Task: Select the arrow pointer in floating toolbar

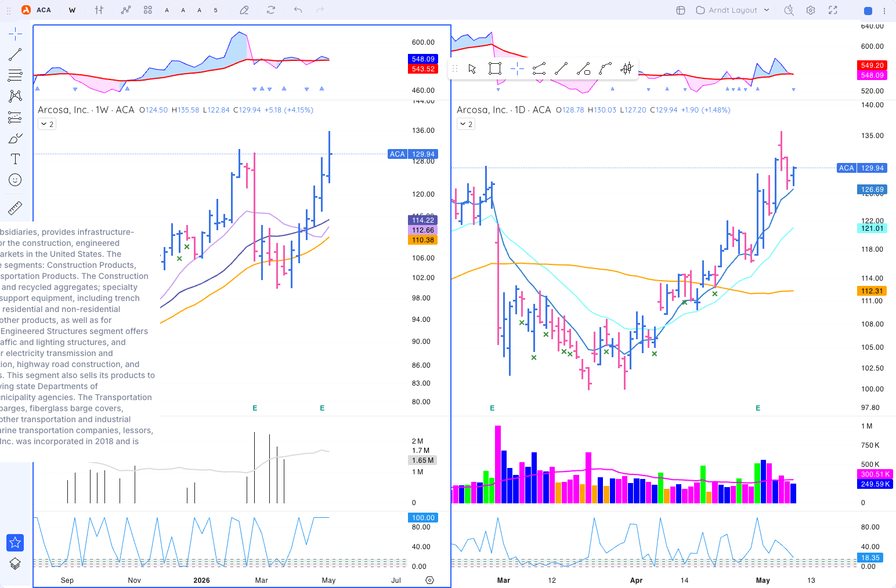Action: [472, 69]
